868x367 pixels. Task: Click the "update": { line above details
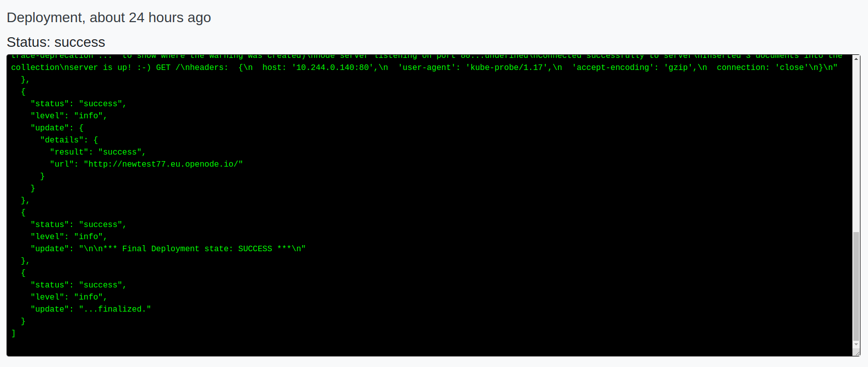(x=57, y=128)
